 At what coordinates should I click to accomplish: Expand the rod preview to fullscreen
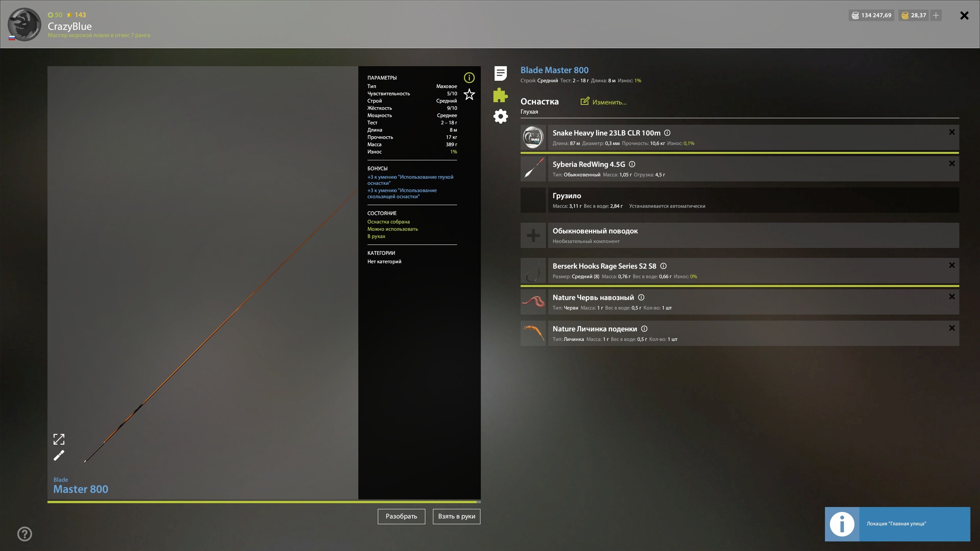coord(59,439)
